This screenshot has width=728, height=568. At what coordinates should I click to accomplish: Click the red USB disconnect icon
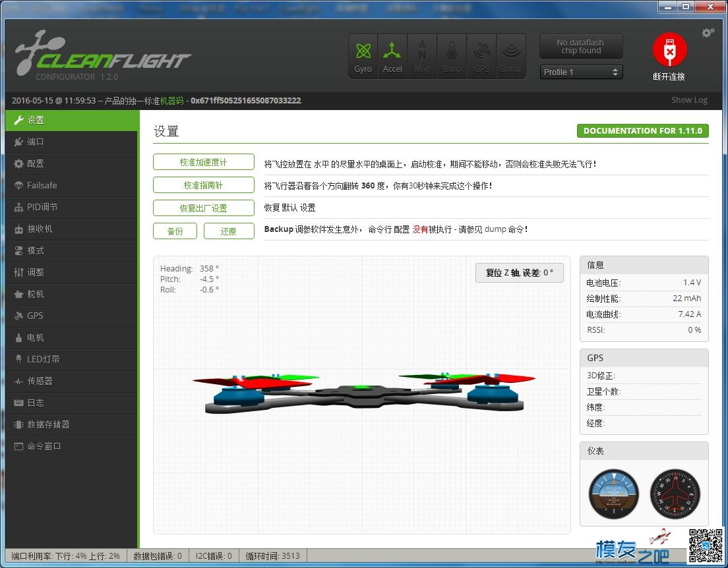coord(669,49)
